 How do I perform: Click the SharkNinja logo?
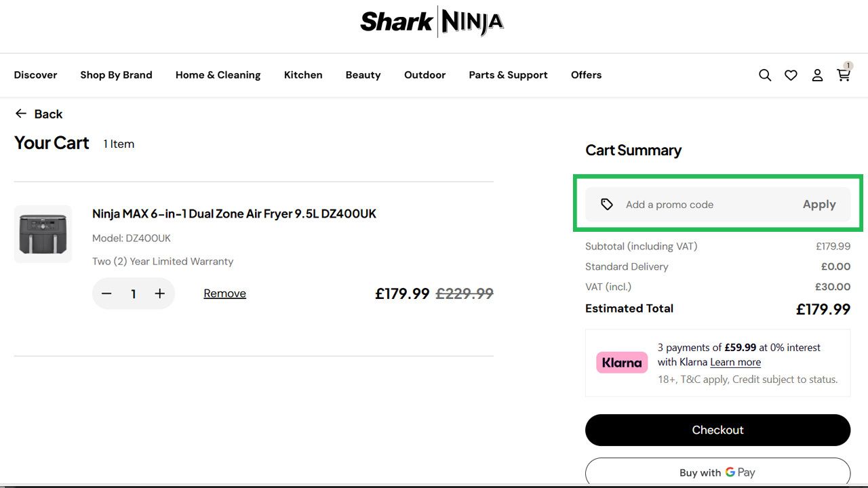click(x=432, y=22)
